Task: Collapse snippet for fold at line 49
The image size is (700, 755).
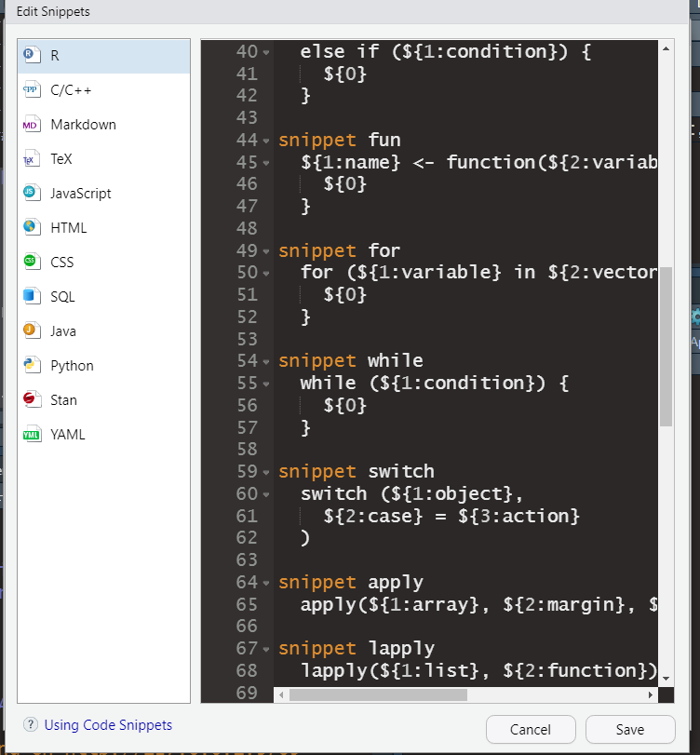Action: coord(266,250)
